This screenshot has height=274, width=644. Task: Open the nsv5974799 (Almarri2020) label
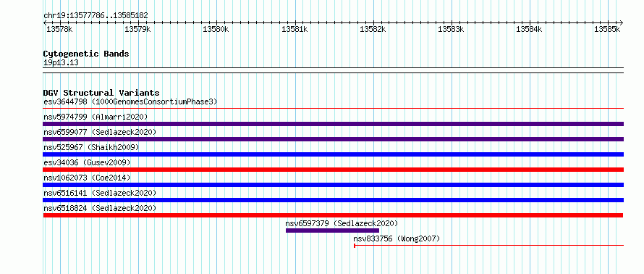click(x=96, y=117)
